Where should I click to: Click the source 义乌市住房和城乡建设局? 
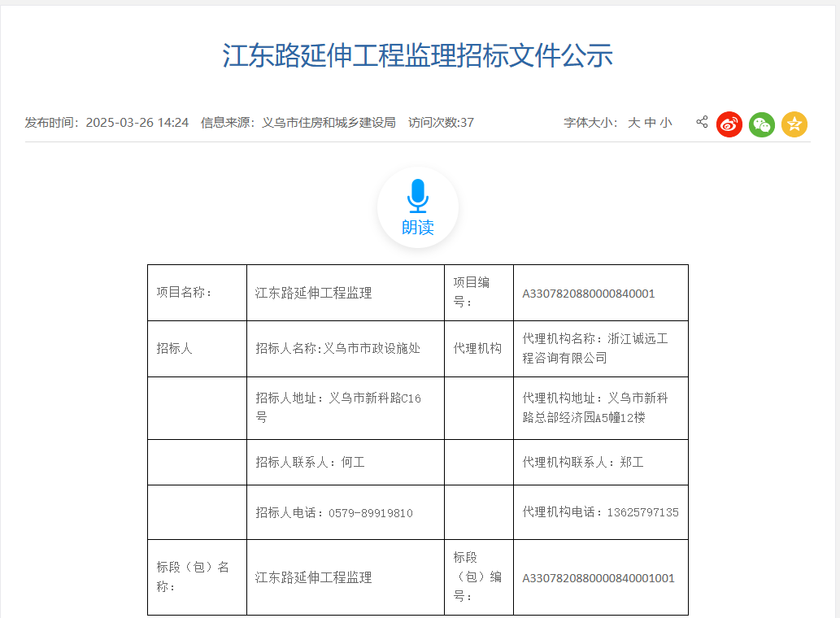tap(329, 123)
